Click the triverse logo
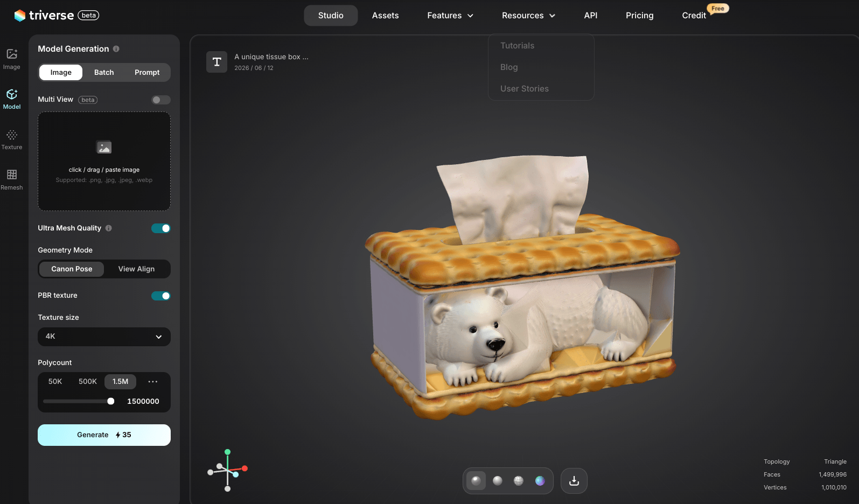 [44, 15]
